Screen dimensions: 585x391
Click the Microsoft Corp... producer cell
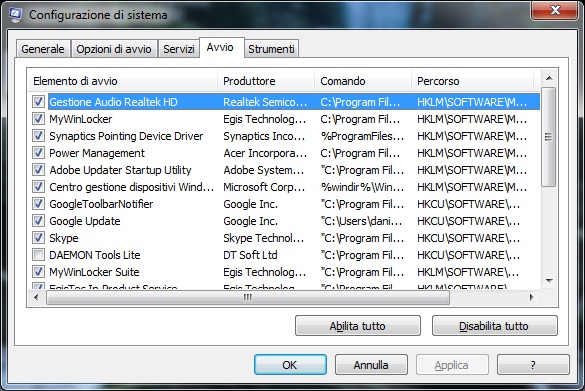pos(264,187)
